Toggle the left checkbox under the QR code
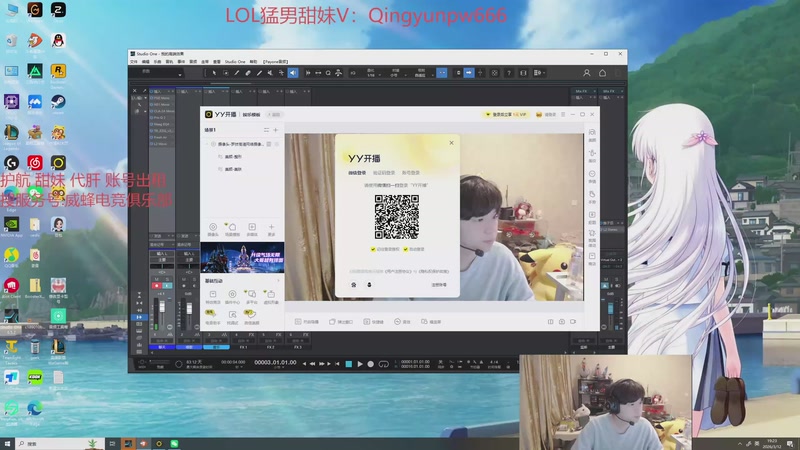 pos(373,249)
